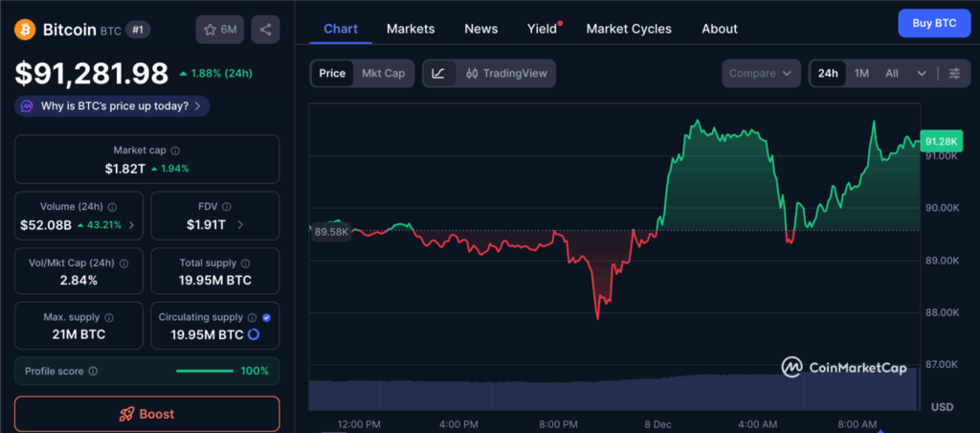This screenshot has height=433, width=980.
Task: Click the Market cap info icon
Action: click(x=175, y=150)
